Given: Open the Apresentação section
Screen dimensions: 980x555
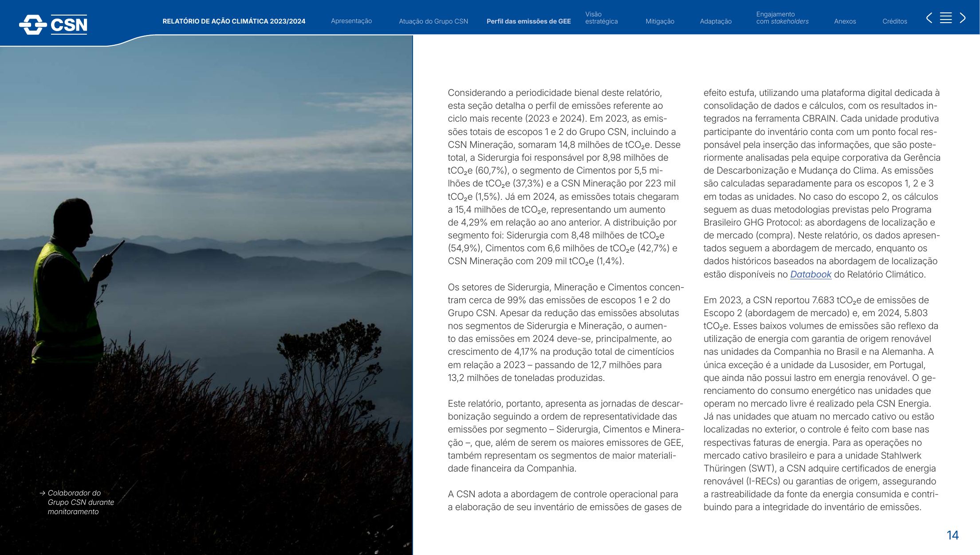Looking at the screenshot, I should [x=351, y=21].
